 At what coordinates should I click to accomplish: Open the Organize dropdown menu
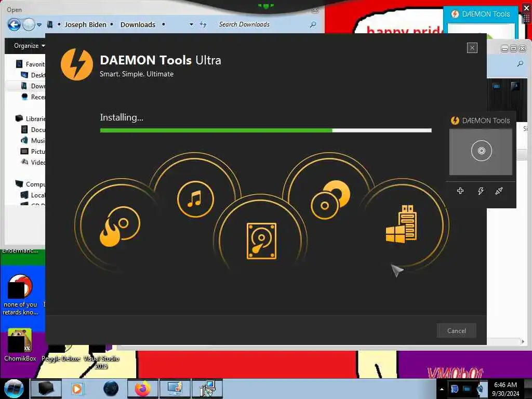point(29,46)
